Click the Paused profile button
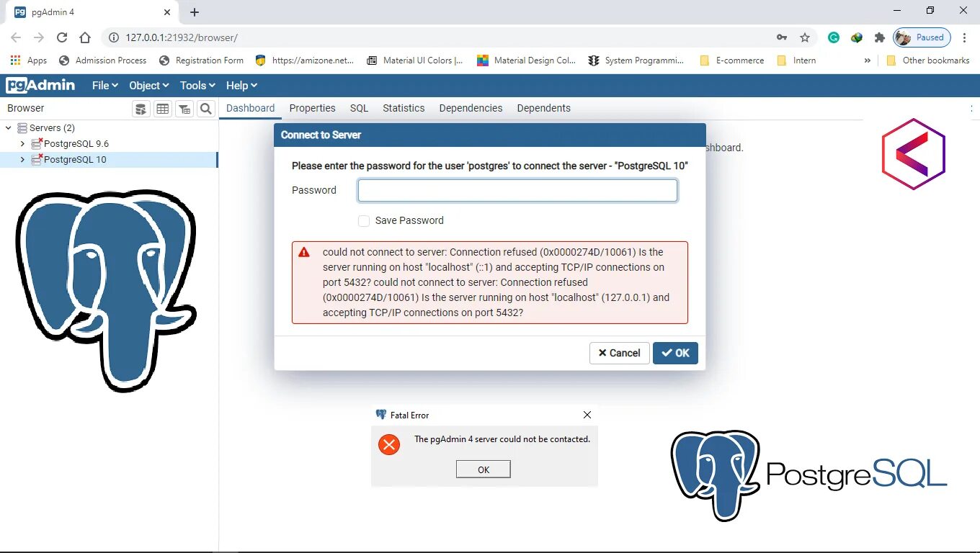Viewport: 980px width, 553px height. click(922, 37)
